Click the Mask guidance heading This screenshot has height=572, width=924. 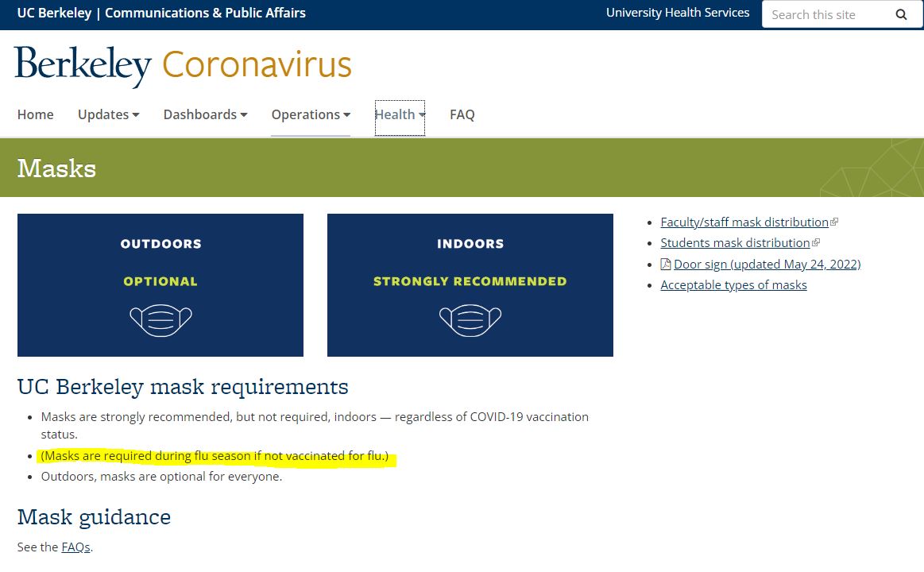point(95,517)
